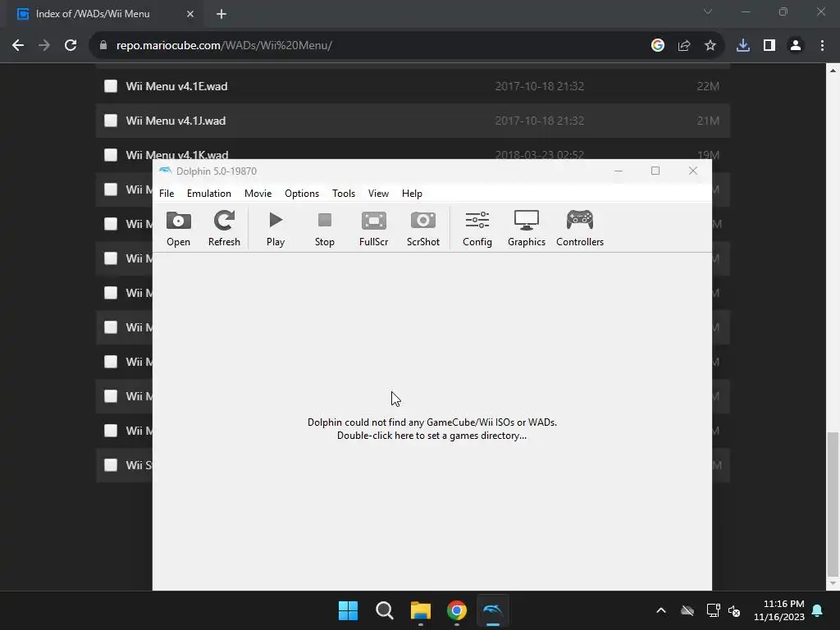Open the Options menu in Dolphin
The width and height of the screenshot is (840, 630).
(x=302, y=194)
